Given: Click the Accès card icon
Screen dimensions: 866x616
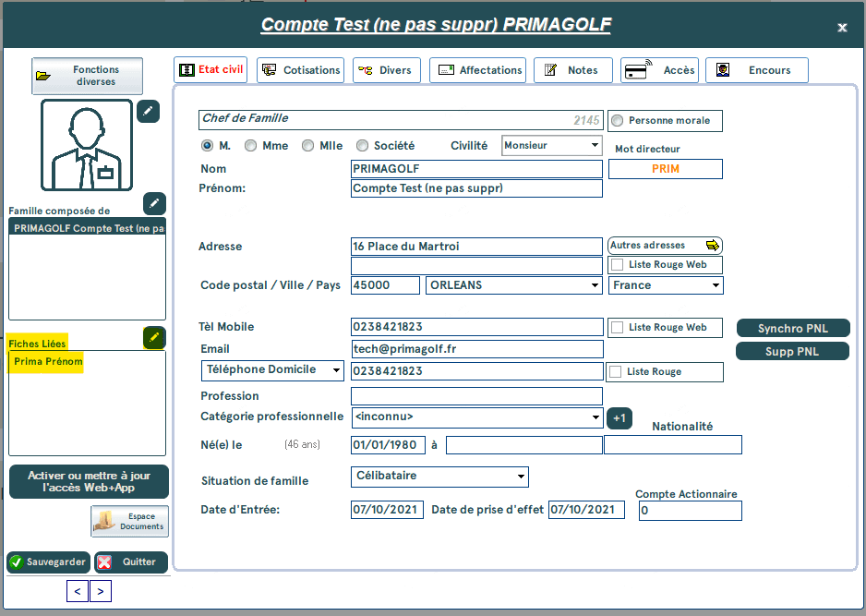Looking at the screenshot, I should coord(638,70).
